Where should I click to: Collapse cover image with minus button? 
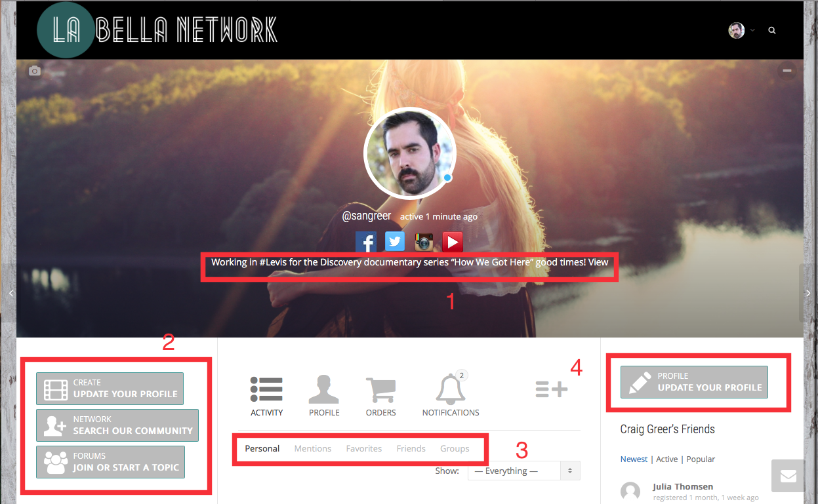787,71
